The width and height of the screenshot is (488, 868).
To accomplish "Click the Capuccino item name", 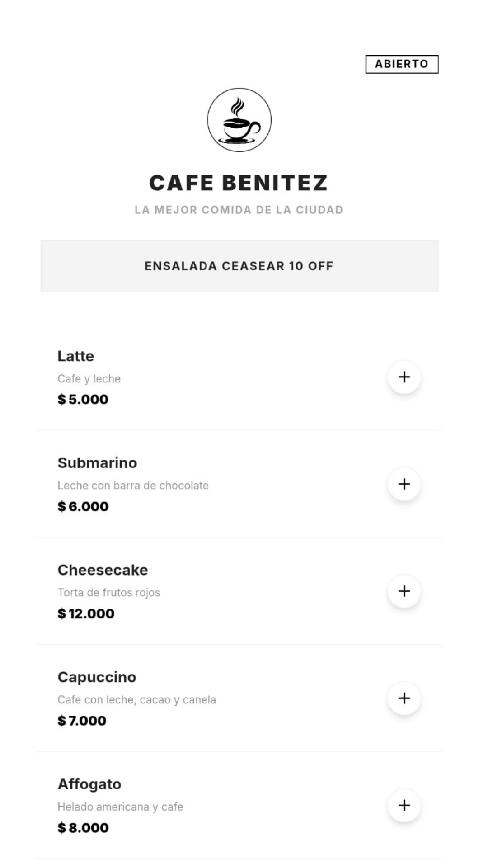I will pyautogui.click(x=97, y=677).
